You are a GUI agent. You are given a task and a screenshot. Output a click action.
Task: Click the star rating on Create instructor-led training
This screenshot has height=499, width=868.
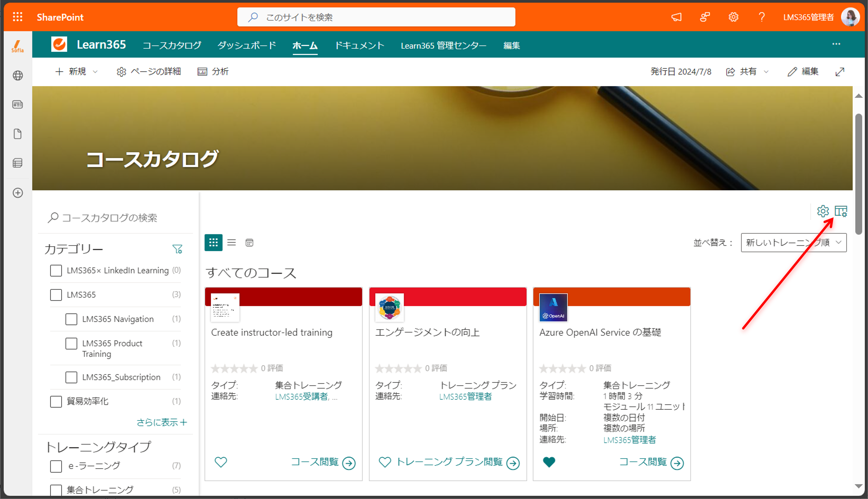pos(234,368)
